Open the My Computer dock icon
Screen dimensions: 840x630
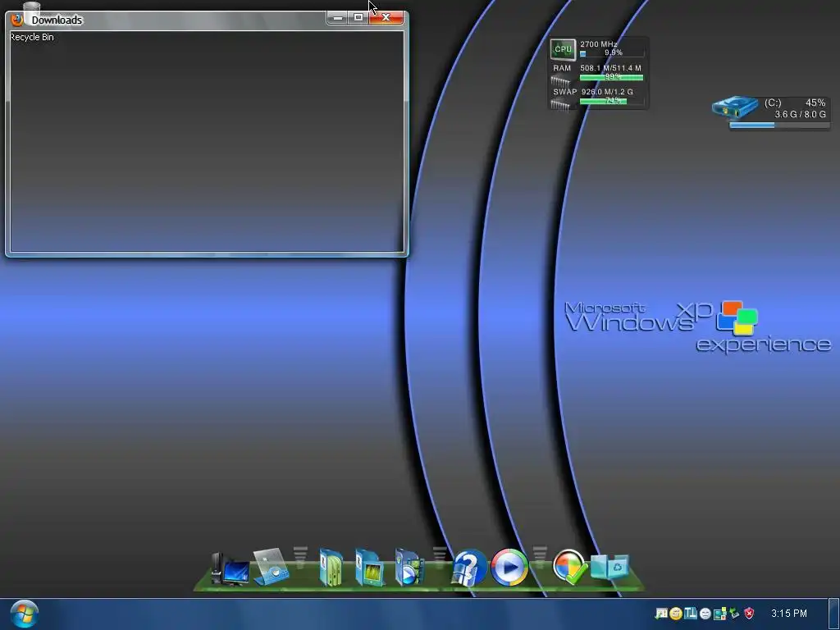230,569
